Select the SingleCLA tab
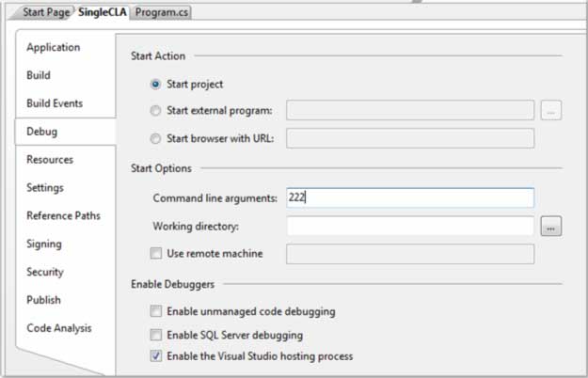 pyautogui.click(x=103, y=11)
